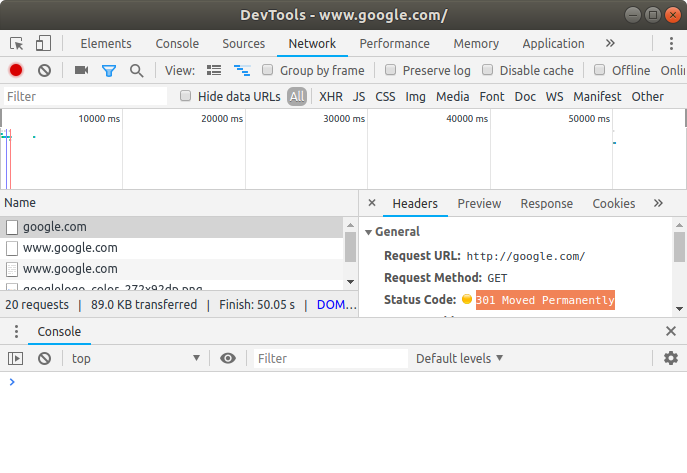Viewport: 687px width, 473px height.
Task: Click the capture screenshots camera icon
Action: (81, 70)
